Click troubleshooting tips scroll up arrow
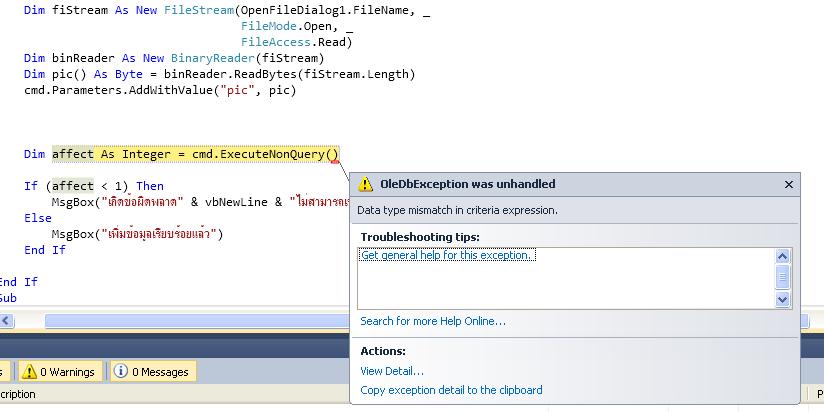Viewport: 824px width, 412px height. 783,256
